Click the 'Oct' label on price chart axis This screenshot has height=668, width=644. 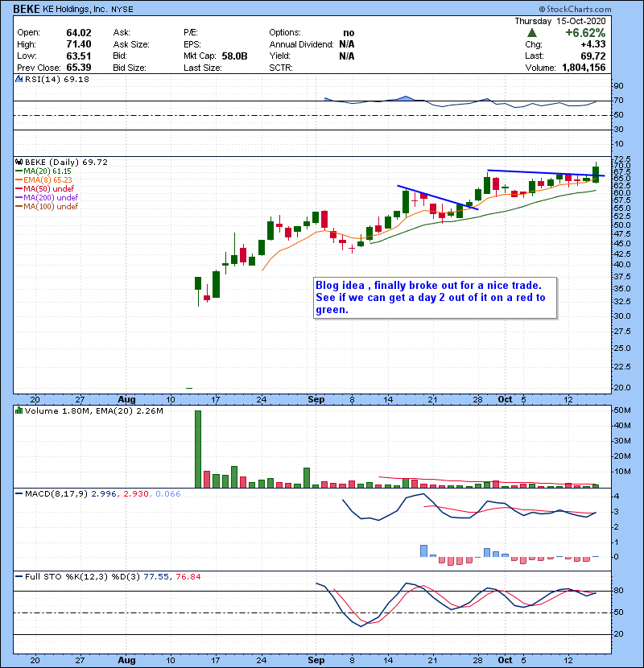coord(505,400)
